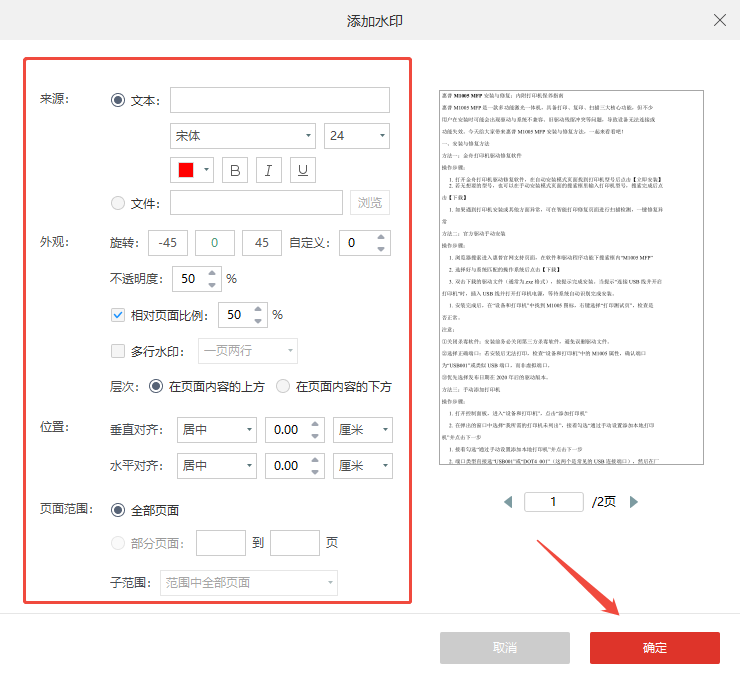Select 文件 as watermark source
This screenshot has width=740, height=683.
coord(118,203)
